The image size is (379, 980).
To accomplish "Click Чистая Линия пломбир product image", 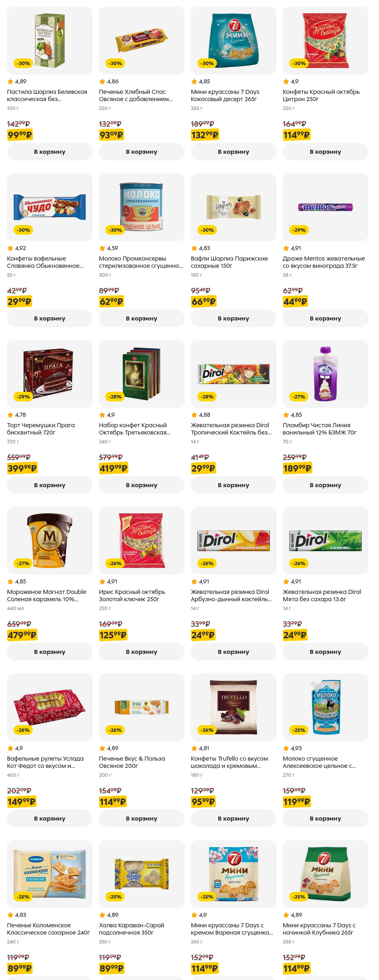I will pos(325,374).
